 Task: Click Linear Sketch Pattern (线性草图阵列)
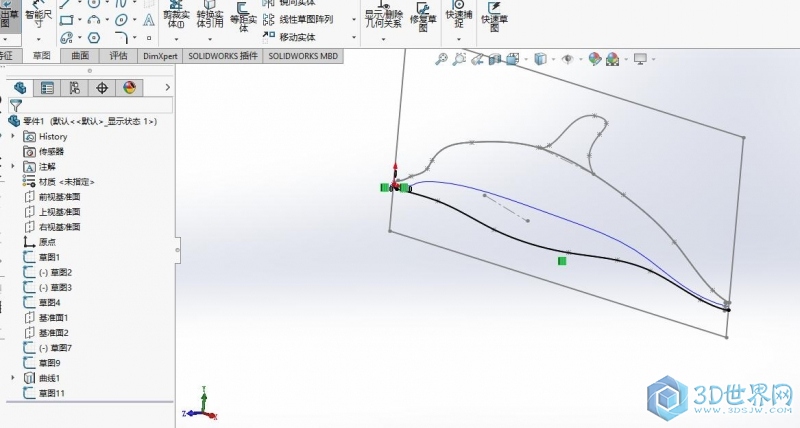pyautogui.click(x=299, y=19)
